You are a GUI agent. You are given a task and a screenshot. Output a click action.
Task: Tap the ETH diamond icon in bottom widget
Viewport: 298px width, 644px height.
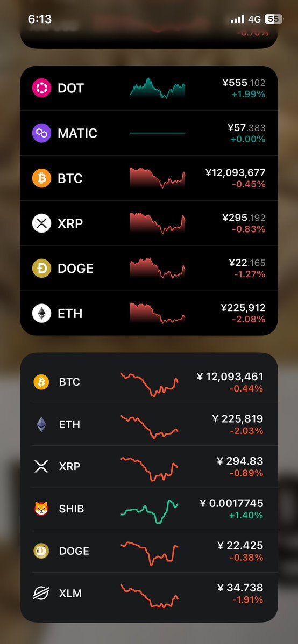point(41,424)
